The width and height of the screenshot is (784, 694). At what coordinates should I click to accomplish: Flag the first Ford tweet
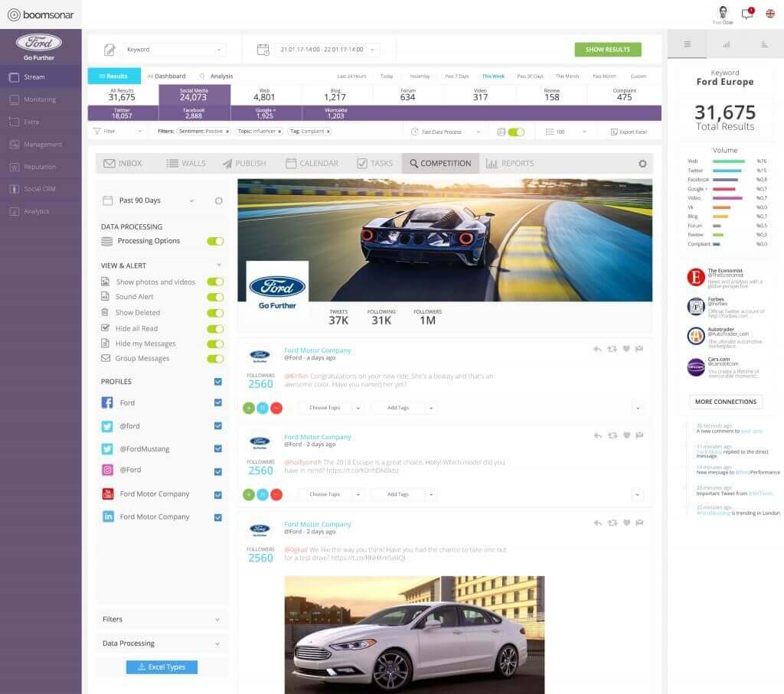point(639,349)
